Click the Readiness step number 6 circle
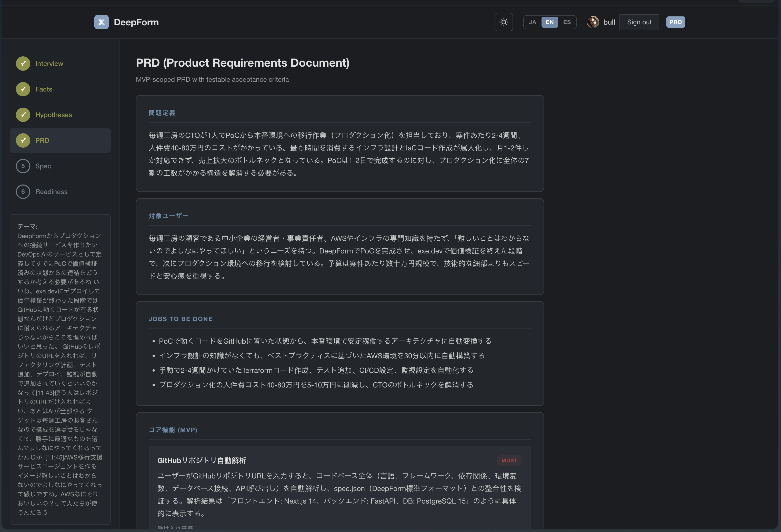Viewport: 781px width, 532px height. (x=23, y=192)
